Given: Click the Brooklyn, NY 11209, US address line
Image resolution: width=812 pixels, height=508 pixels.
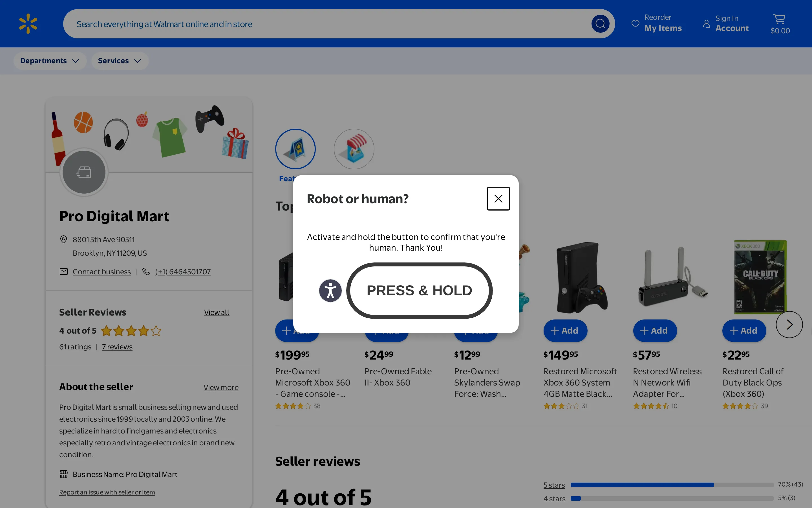Looking at the screenshot, I should pyautogui.click(x=110, y=253).
